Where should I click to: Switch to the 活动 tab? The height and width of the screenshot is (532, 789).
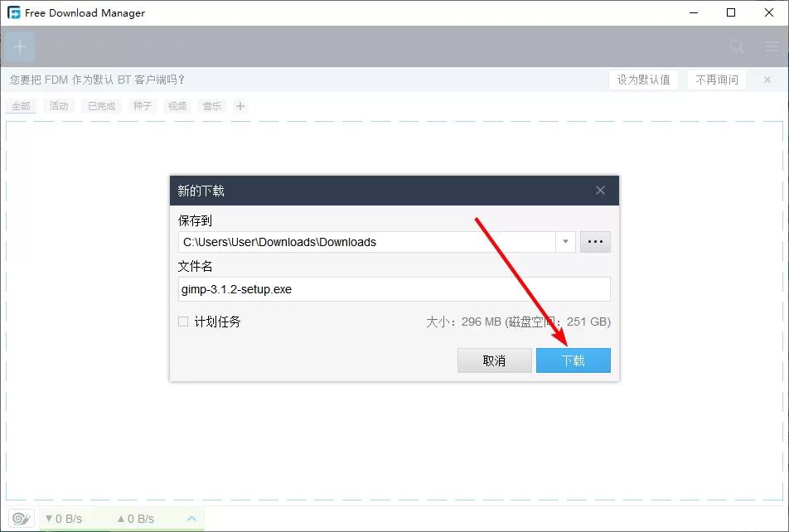pyautogui.click(x=59, y=106)
